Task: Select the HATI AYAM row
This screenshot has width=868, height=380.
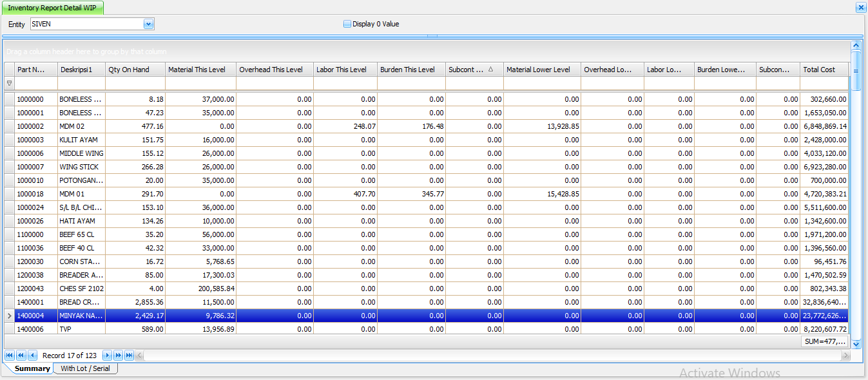Action: (427, 221)
